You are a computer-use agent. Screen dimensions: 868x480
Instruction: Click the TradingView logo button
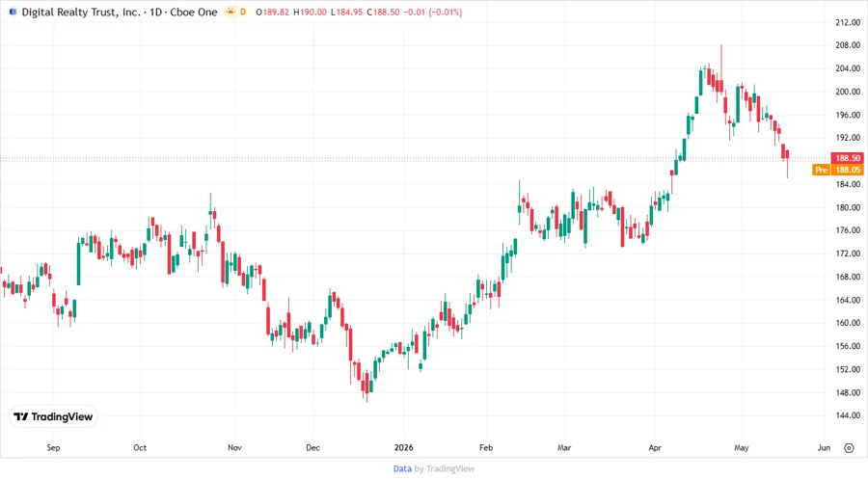tap(53, 417)
